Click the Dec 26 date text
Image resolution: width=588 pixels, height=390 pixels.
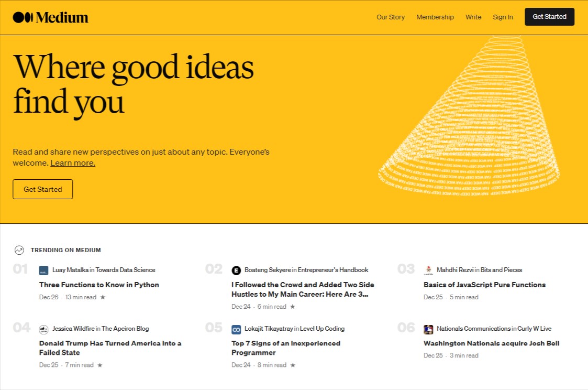pyautogui.click(x=49, y=297)
